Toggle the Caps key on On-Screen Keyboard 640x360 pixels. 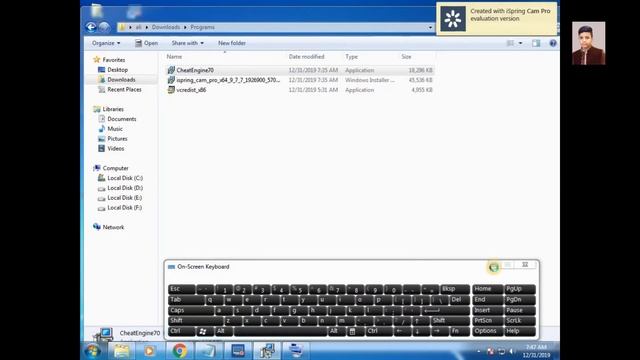point(191,310)
